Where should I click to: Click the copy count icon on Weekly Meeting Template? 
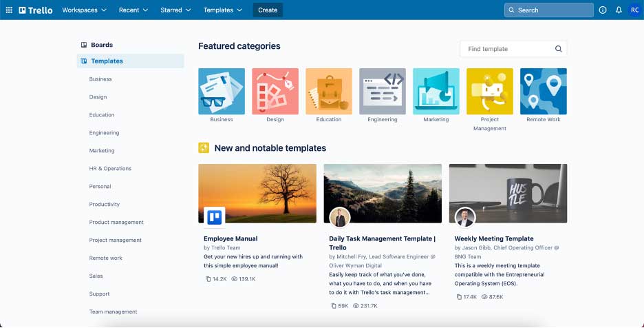click(x=459, y=297)
